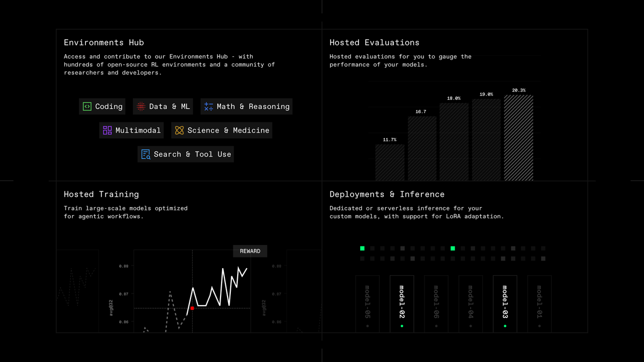Select the Search & Tool Use tag
The width and height of the screenshot is (644, 362).
186,154
